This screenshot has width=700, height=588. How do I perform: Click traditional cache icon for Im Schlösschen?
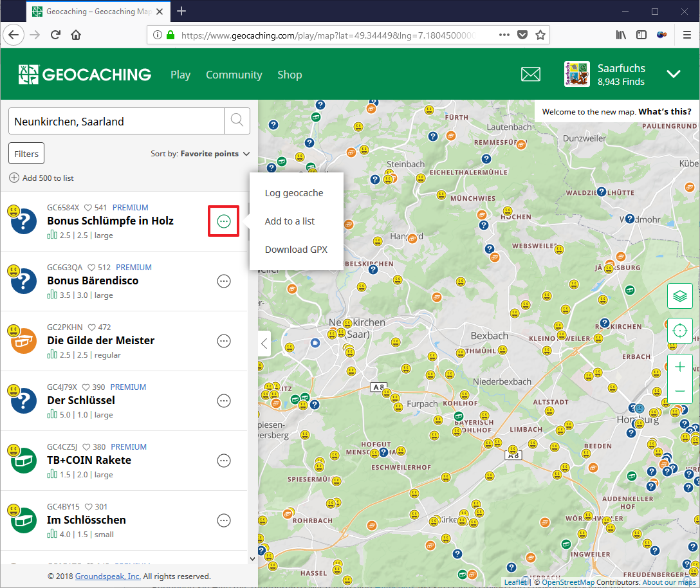(x=24, y=520)
